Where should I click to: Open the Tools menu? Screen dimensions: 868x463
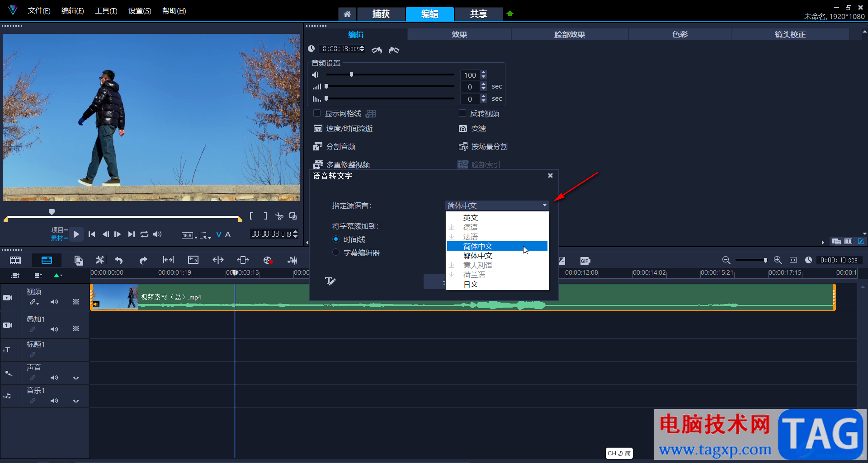(106, 11)
